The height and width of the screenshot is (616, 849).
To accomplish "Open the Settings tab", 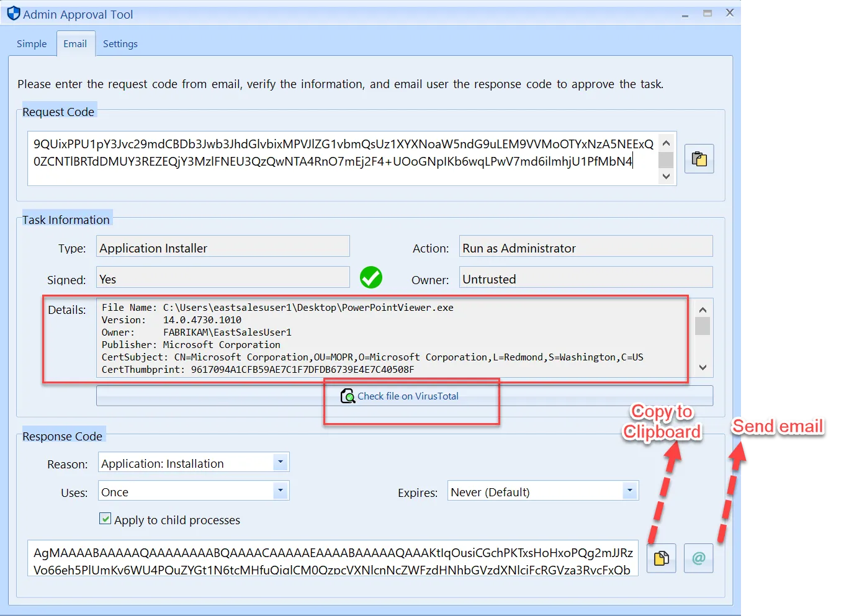I will click(120, 43).
